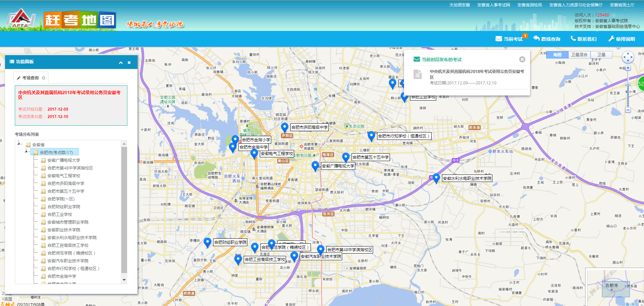
Task: Click the green cluster marker showing 52
Action: point(640,84)
